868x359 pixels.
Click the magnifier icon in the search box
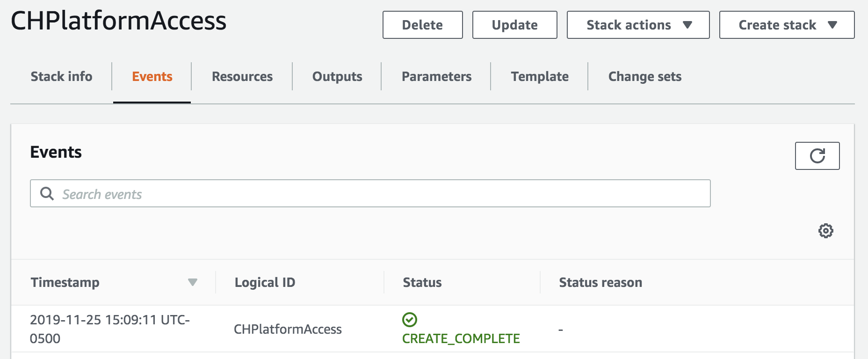pyautogui.click(x=47, y=193)
